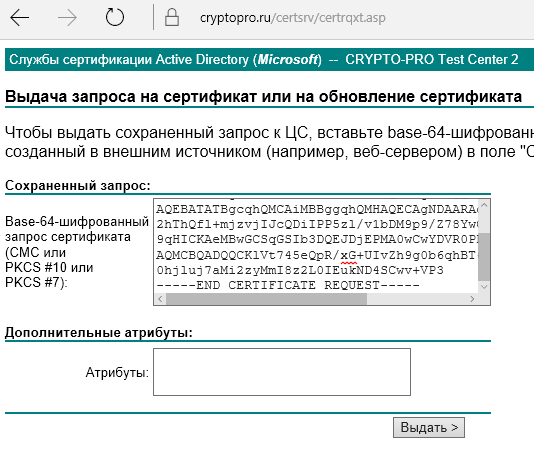The width and height of the screenshot is (534, 467).
Task: Click the CRYPTO-PRO Test Center 2 banner title
Action: coord(431,60)
